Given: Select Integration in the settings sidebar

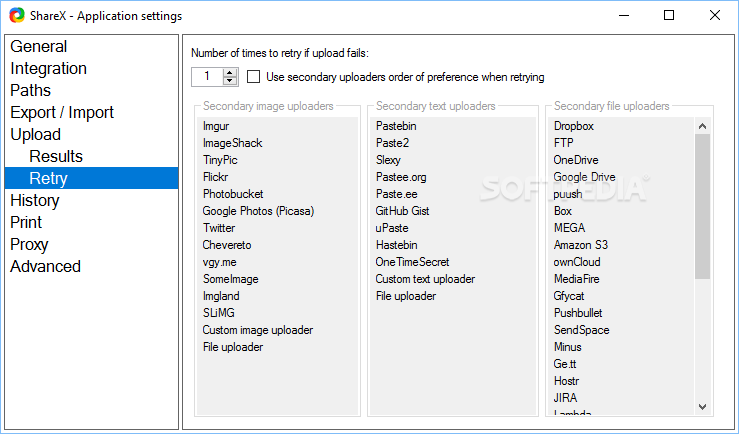Looking at the screenshot, I should [48, 68].
